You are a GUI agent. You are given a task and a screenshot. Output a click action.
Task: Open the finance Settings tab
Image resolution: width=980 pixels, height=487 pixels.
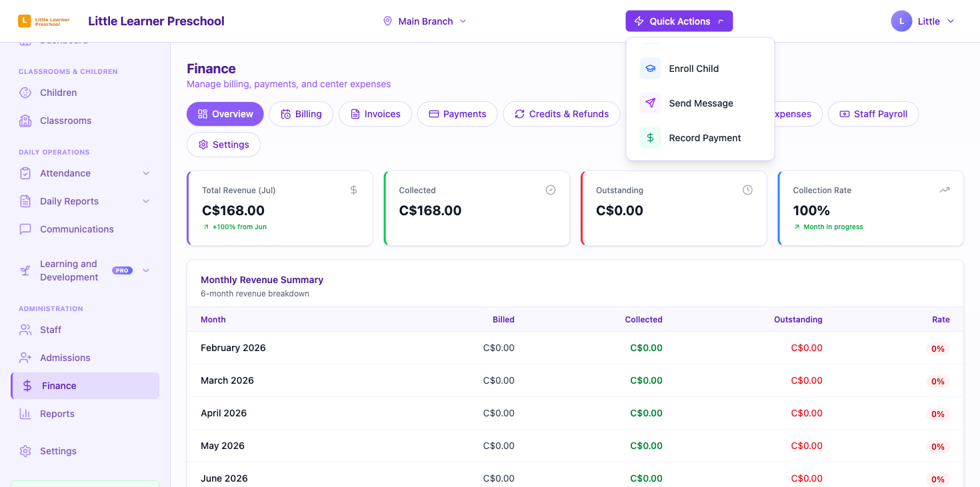coord(223,145)
